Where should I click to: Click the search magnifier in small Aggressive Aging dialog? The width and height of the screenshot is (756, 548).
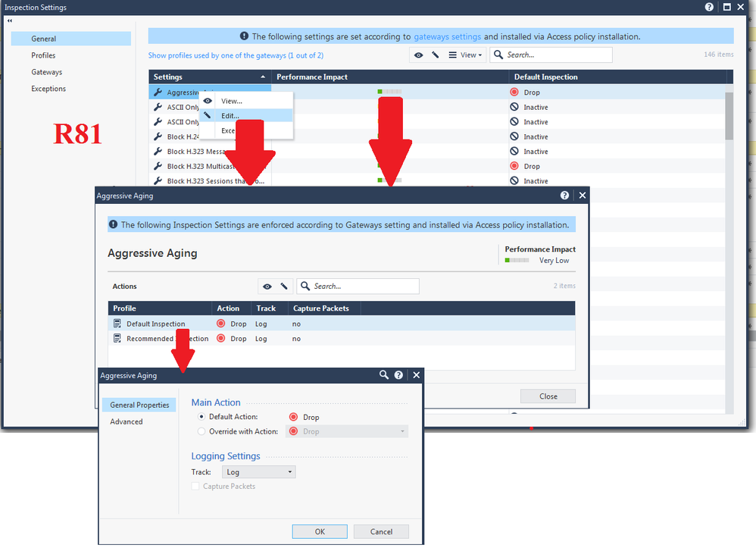[384, 375]
